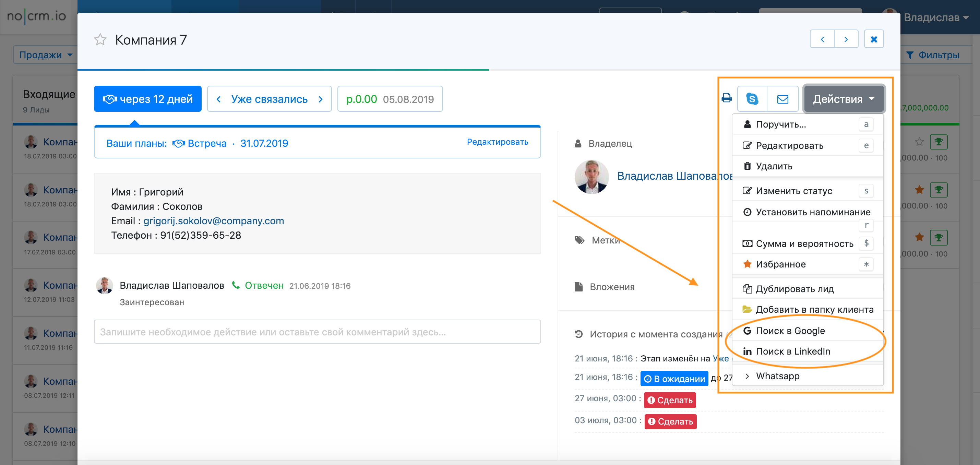Advance to next pipeline step chevron
The image size is (980, 465).
point(320,99)
